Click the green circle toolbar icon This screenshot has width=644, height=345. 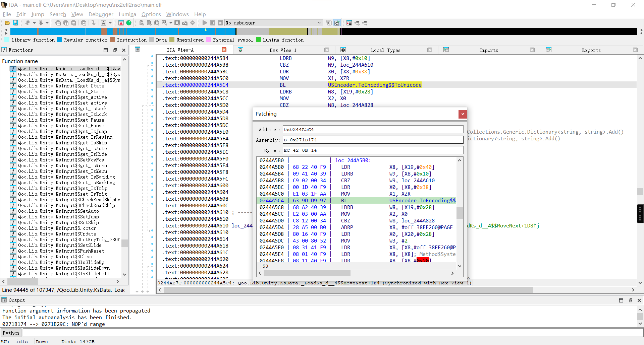[129, 23]
